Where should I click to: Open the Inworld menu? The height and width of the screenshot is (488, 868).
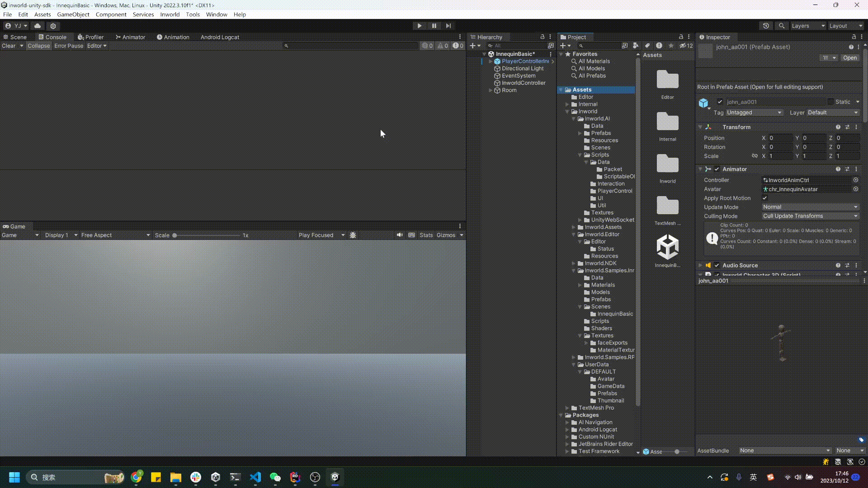(170, 14)
